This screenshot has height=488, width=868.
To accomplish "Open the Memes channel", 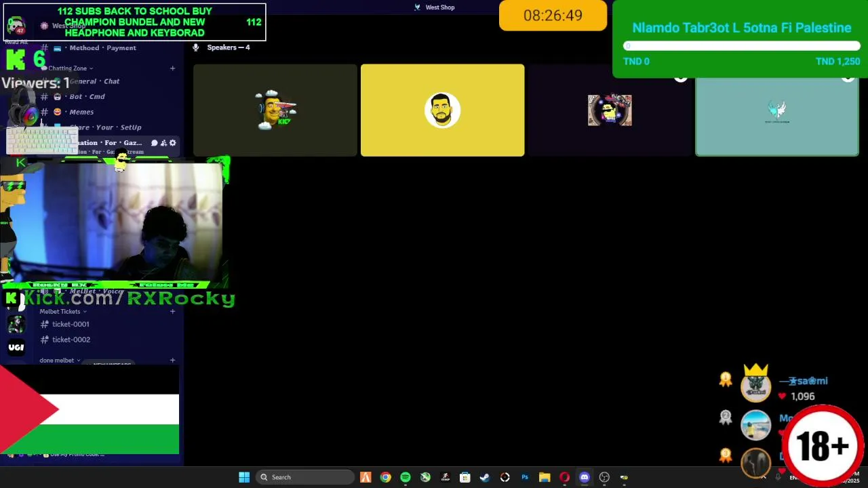I will 81,112.
